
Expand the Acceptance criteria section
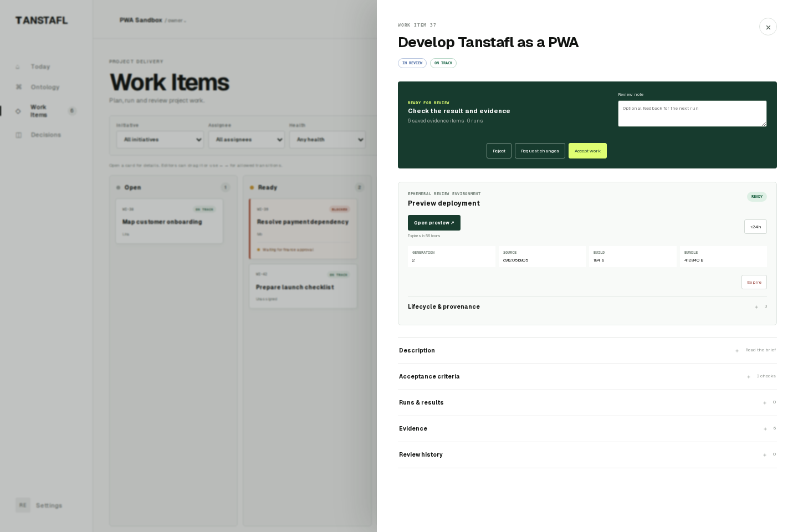tap(587, 377)
